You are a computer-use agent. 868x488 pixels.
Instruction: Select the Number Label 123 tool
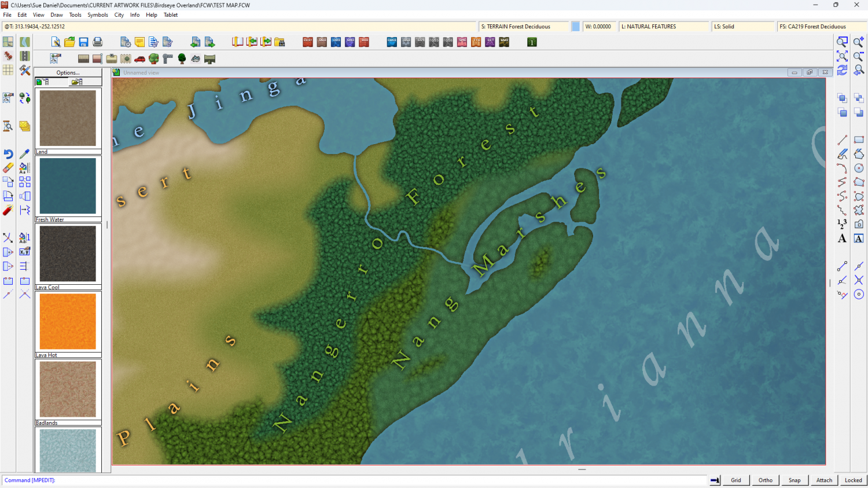click(842, 224)
